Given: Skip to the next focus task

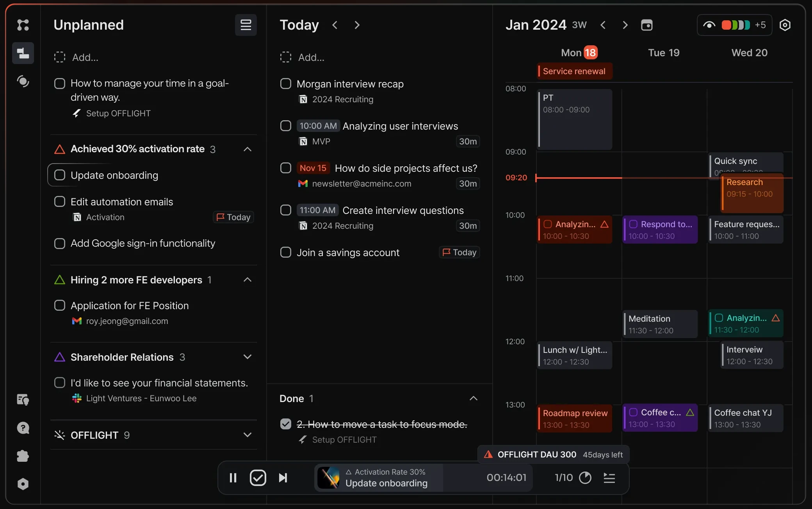Looking at the screenshot, I should pyautogui.click(x=283, y=478).
